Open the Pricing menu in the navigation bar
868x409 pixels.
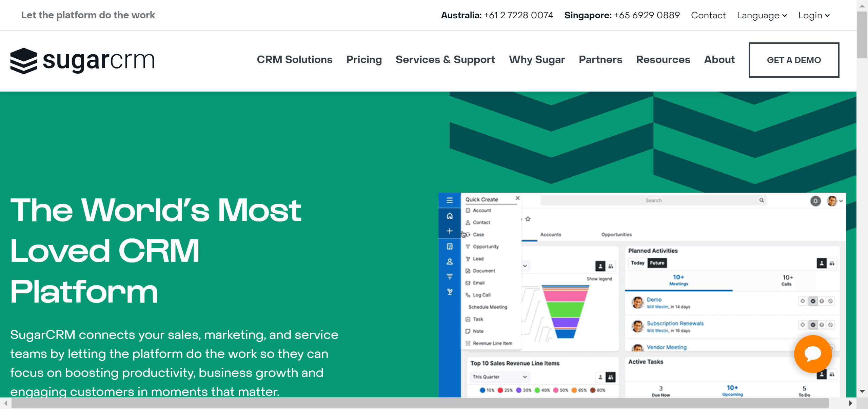pyautogui.click(x=364, y=60)
